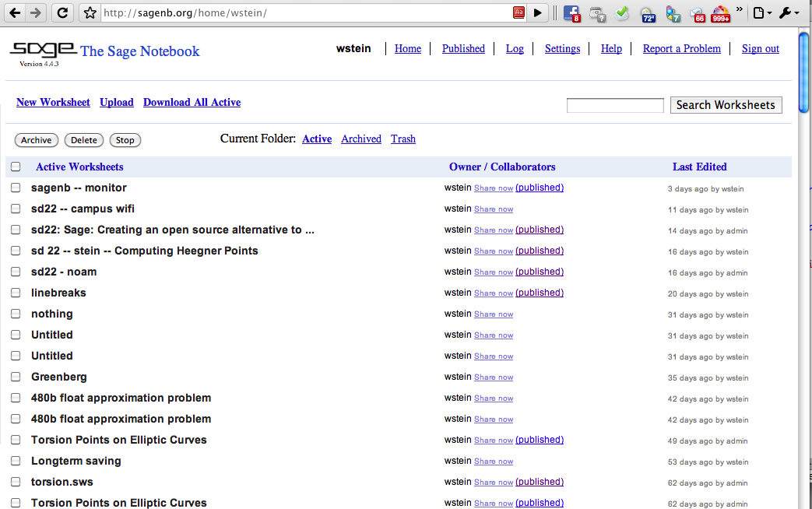
Task: Click the Active Worksheets column header
Action: 79,167
